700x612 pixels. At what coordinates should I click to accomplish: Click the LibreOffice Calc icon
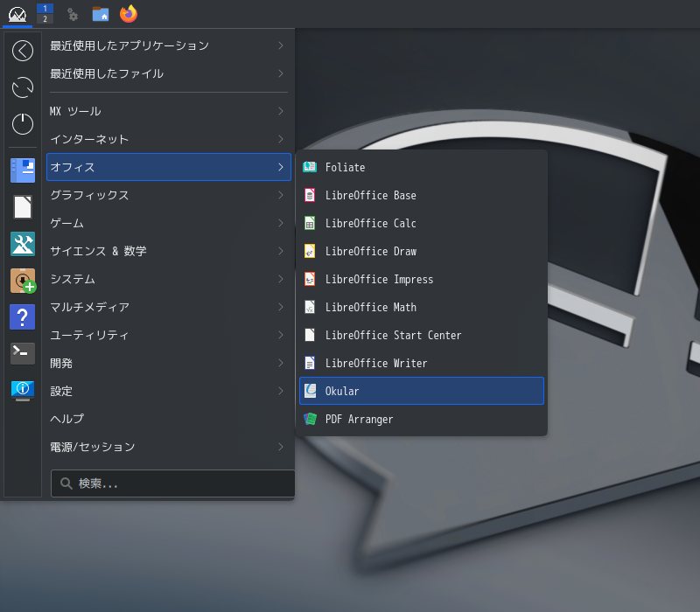[310, 223]
